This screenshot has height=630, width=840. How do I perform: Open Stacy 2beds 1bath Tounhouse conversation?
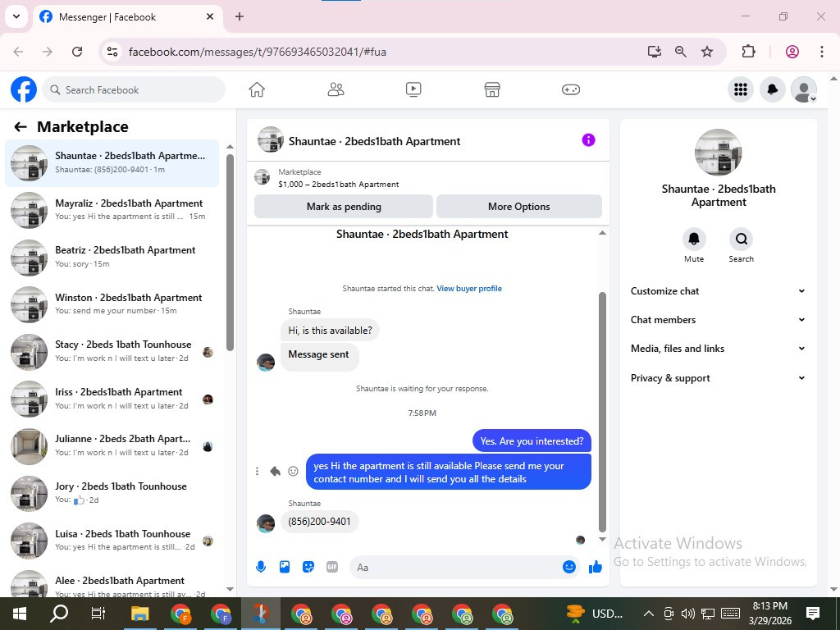click(112, 351)
